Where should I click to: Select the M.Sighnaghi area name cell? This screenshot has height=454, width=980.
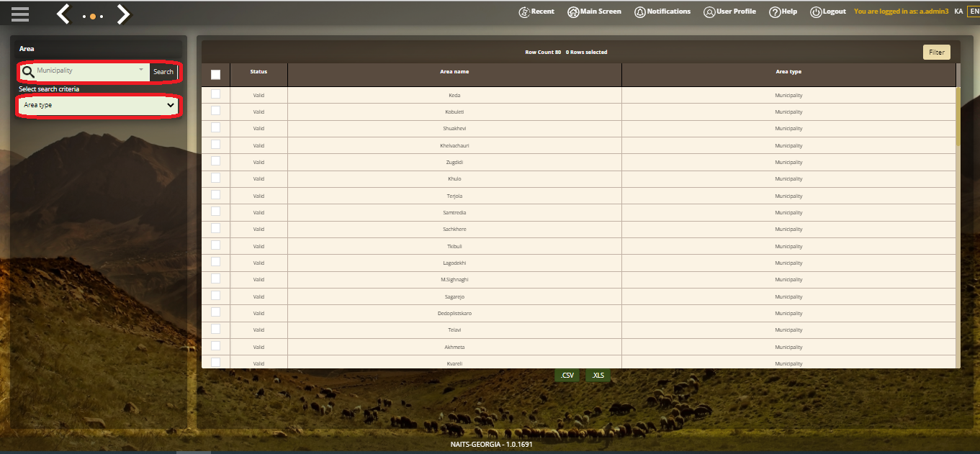click(x=454, y=280)
